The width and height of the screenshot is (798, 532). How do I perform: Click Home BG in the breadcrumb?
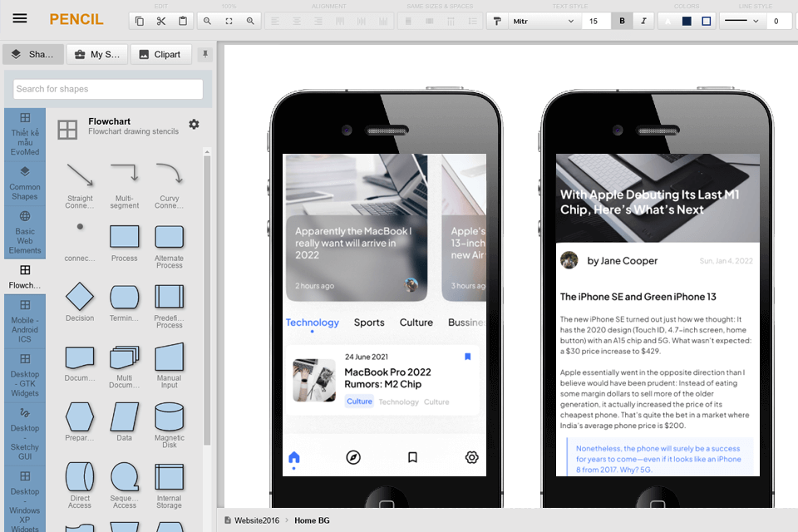pyautogui.click(x=312, y=520)
